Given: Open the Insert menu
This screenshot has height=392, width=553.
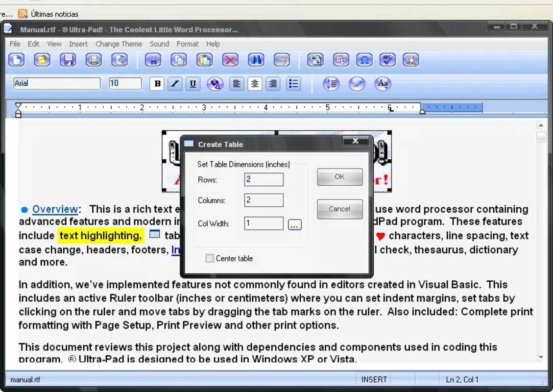Looking at the screenshot, I should 78,44.
